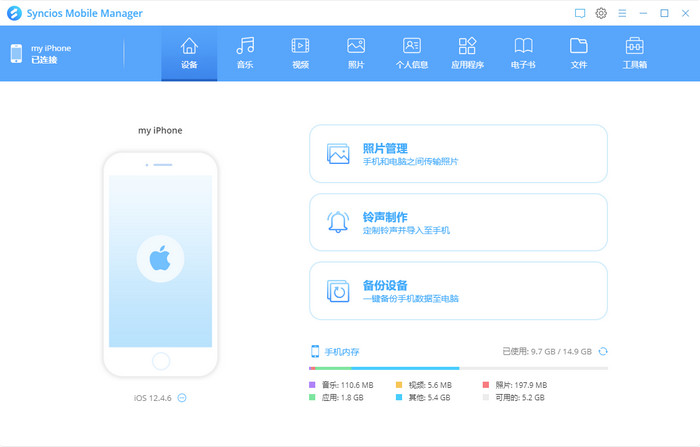The width and height of the screenshot is (700, 447).
Task: Click the '手机内存' label
Action: point(342,352)
